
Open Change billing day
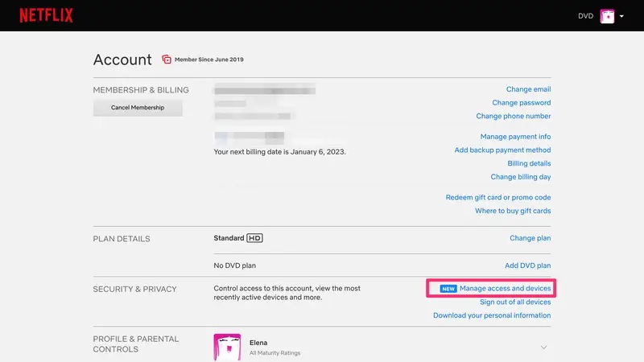(520, 177)
